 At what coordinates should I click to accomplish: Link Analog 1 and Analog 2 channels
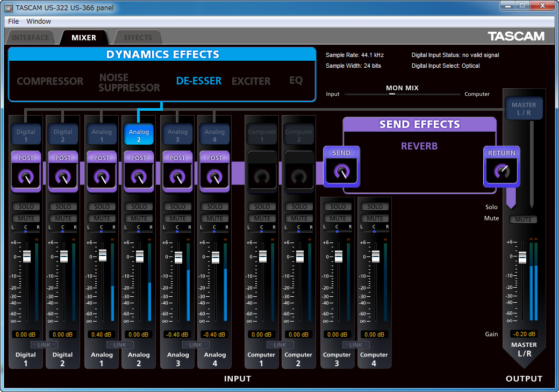[120, 345]
